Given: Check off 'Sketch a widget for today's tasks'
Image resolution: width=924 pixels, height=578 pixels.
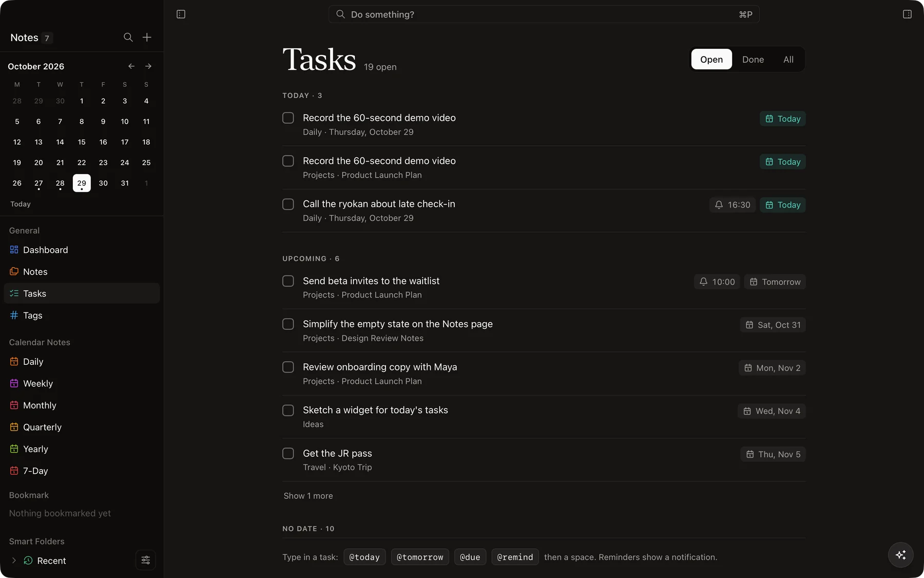Looking at the screenshot, I should point(288,411).
